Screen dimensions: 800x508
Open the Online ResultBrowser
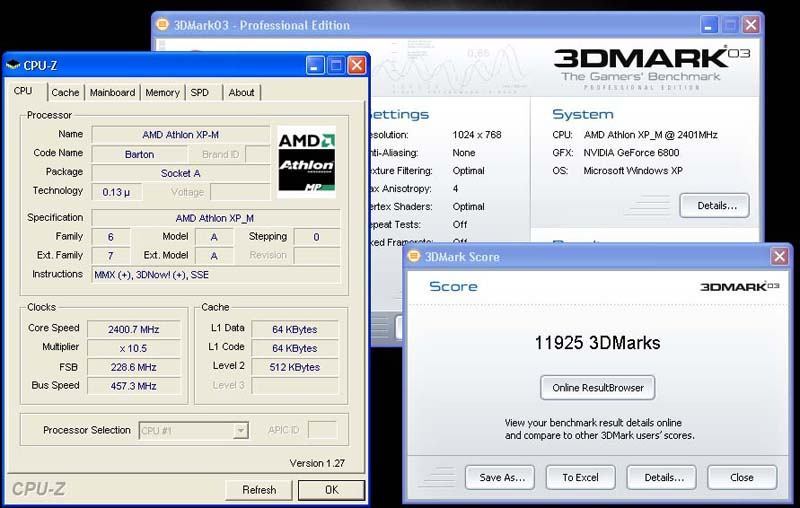[x=598, y=388]
